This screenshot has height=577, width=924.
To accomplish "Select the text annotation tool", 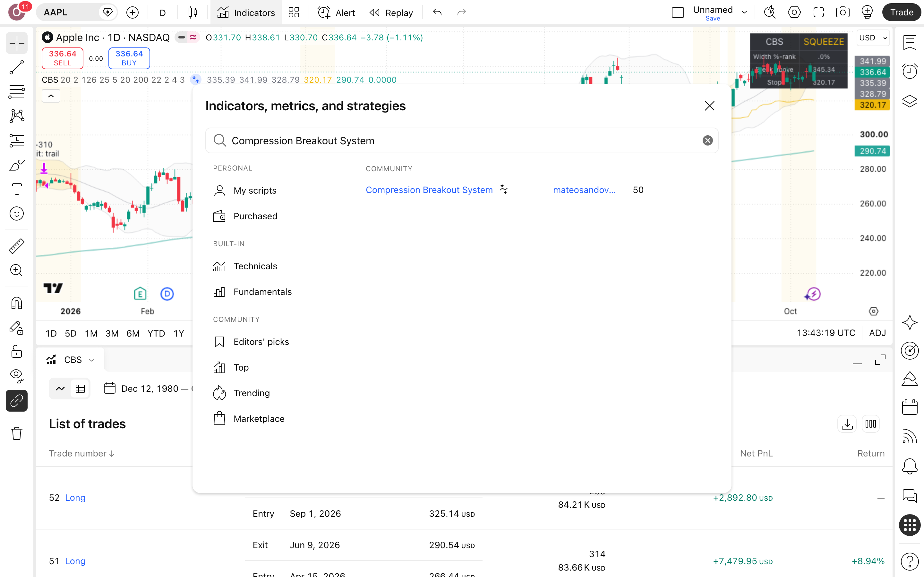I will (x=16, y=189).
